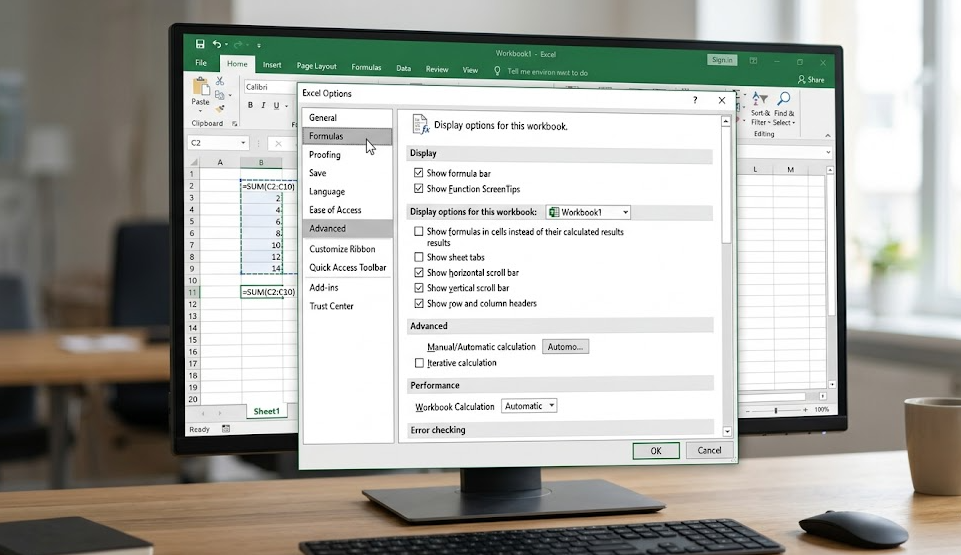This screenshot has height=555, width=961.
Task: Click the zoom slider in status bar
Action: [x=776, y=410]
